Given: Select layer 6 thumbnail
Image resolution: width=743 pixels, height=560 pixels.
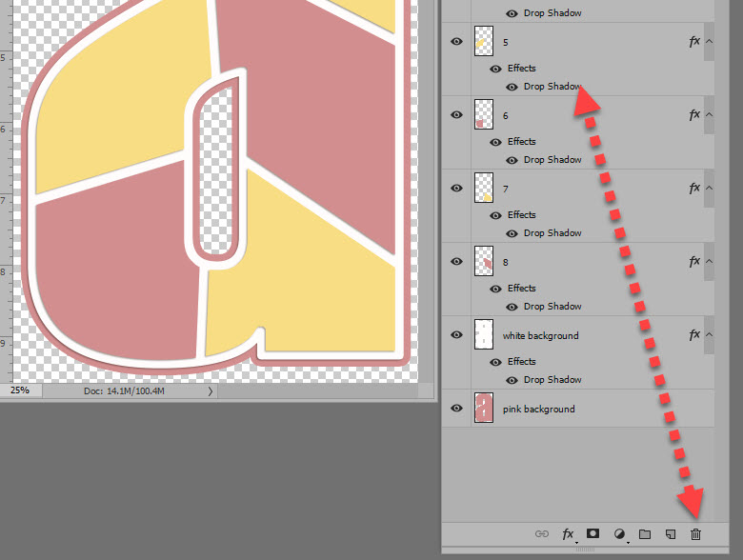Looking at the screenshot, I should pyautogui.click(x=484, y=114).
